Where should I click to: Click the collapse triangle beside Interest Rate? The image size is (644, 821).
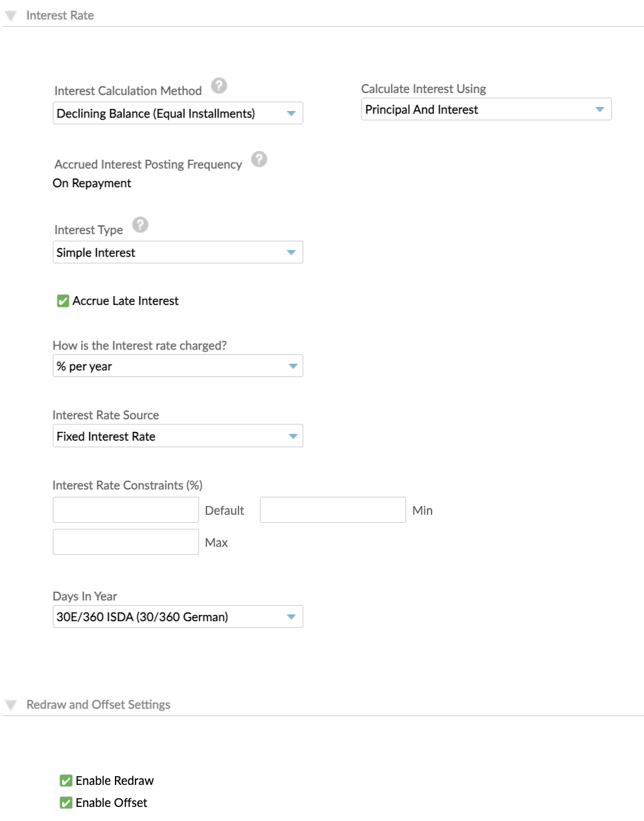coord(11,15)
